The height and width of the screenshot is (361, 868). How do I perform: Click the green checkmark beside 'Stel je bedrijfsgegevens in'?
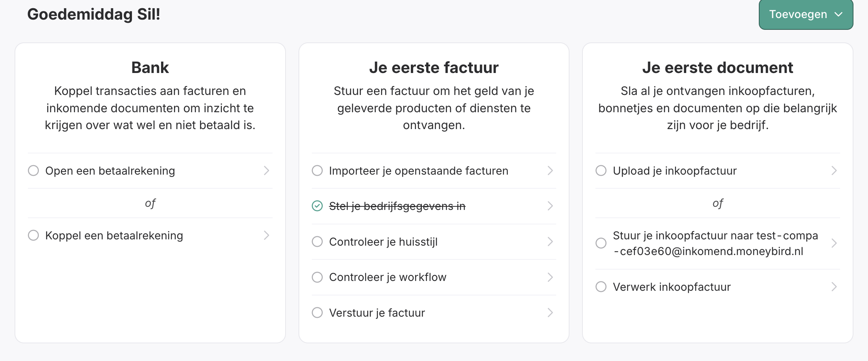tap(317, 206)
